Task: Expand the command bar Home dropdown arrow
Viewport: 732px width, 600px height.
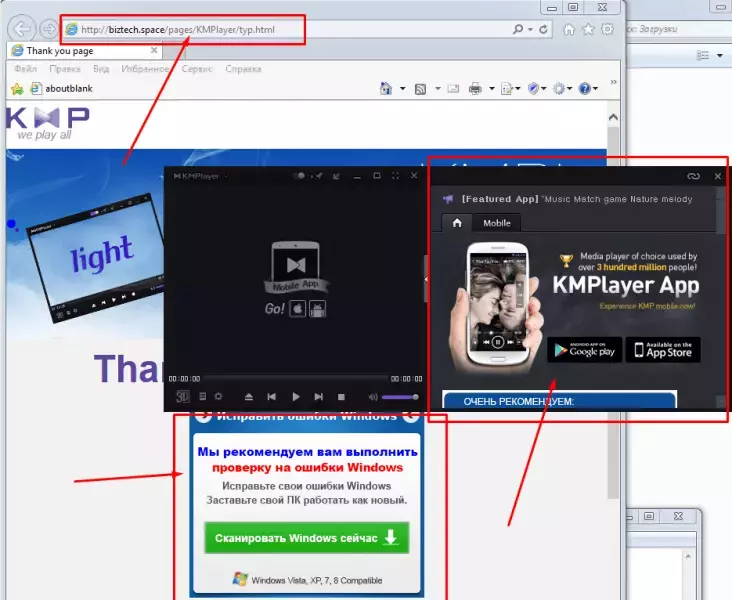Action: [x=402, y=88]
